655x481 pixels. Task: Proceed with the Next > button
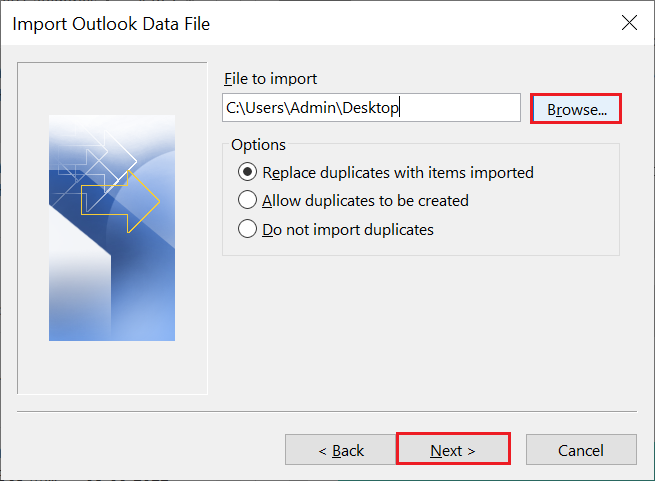(453, 450)
